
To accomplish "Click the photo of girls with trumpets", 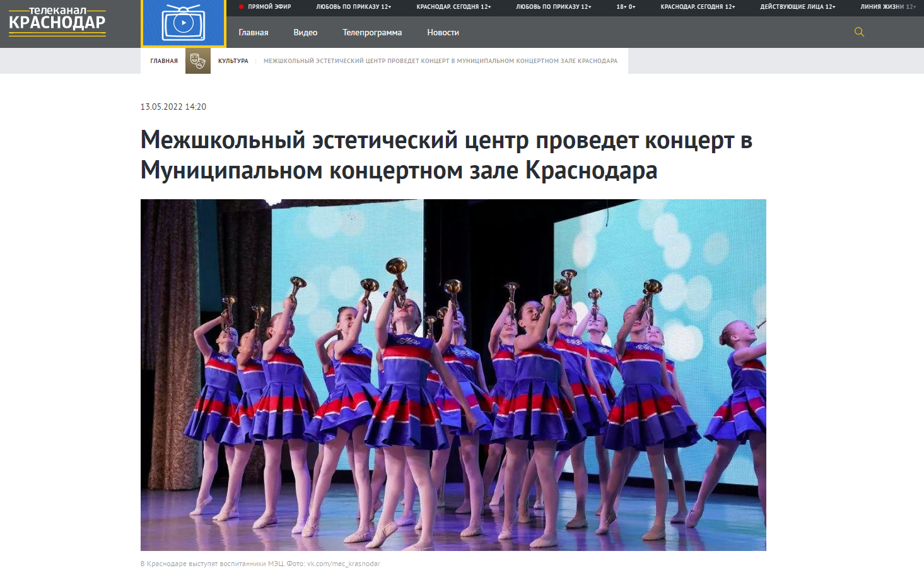I will pos(453,374).
